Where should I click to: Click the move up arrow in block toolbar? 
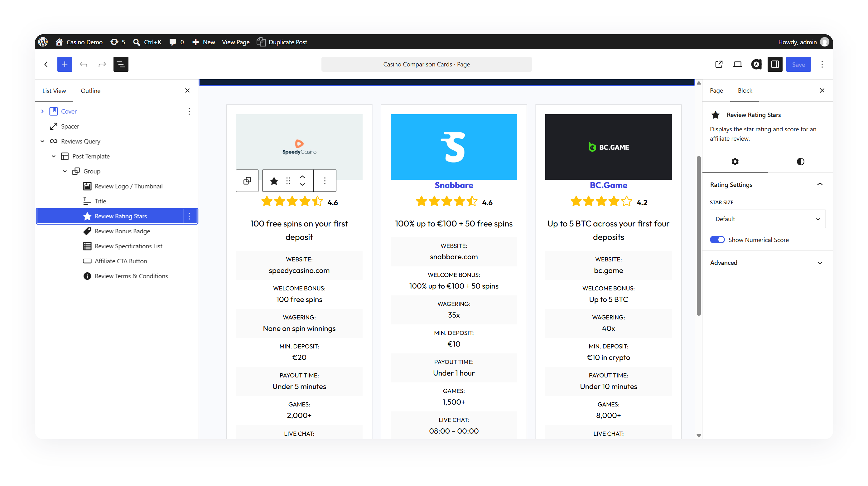(x=302, y=177)
